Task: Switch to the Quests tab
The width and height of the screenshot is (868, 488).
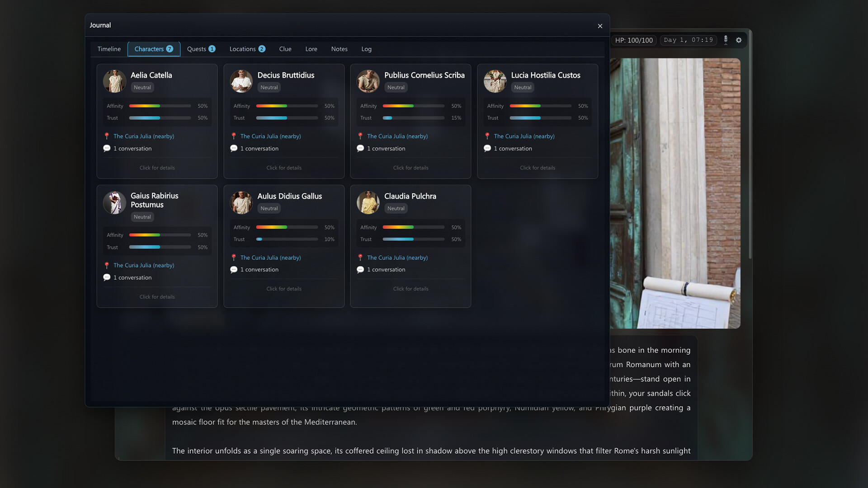Action: click(x=201, y=49)
